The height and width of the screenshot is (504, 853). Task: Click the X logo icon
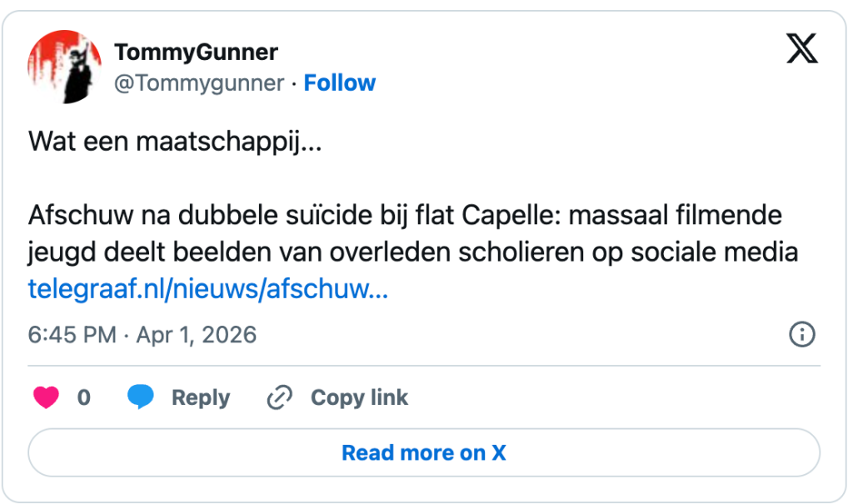click(x=802, y=52)
